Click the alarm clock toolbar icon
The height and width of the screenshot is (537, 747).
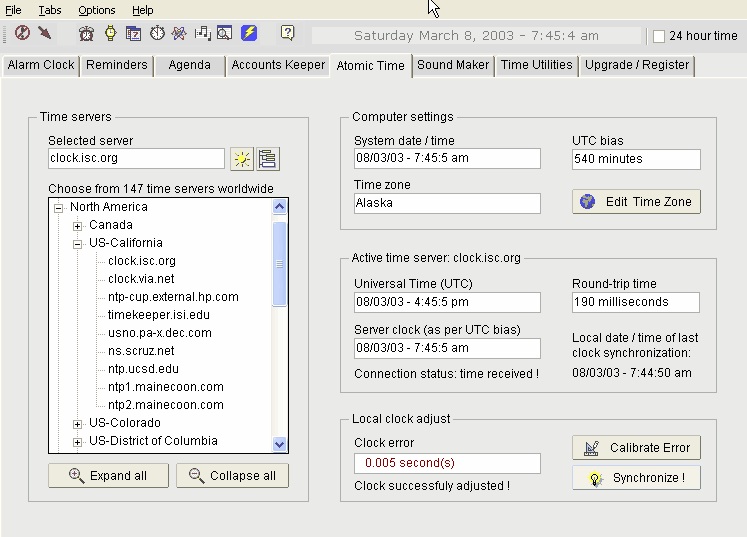(87, 34)
